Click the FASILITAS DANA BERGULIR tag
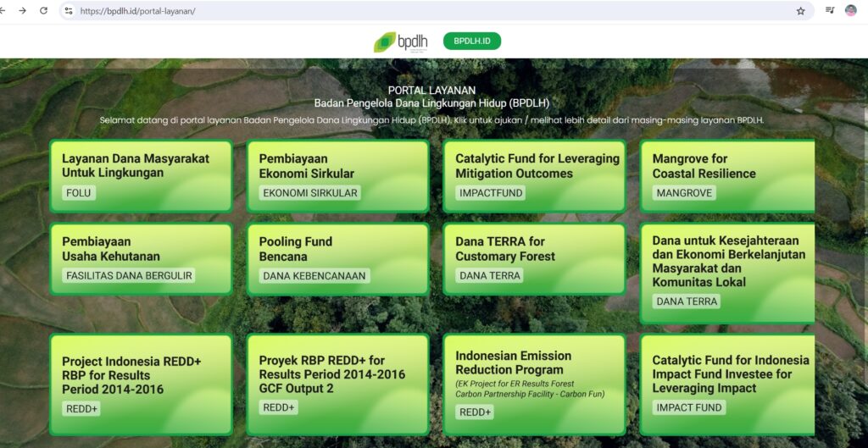Screen dimensions: 868x448 tap(130, 275)
